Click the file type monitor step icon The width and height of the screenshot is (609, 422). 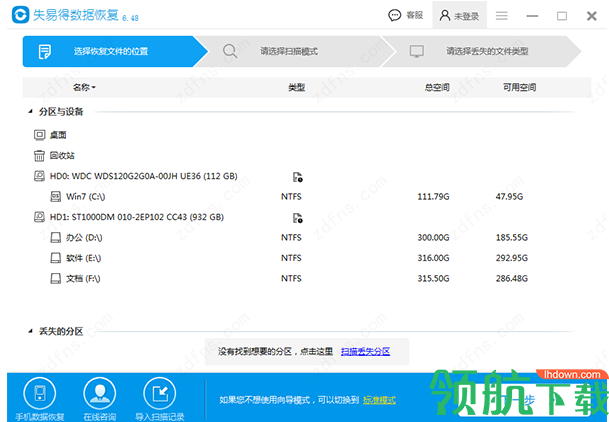click(x=417, y=51)
